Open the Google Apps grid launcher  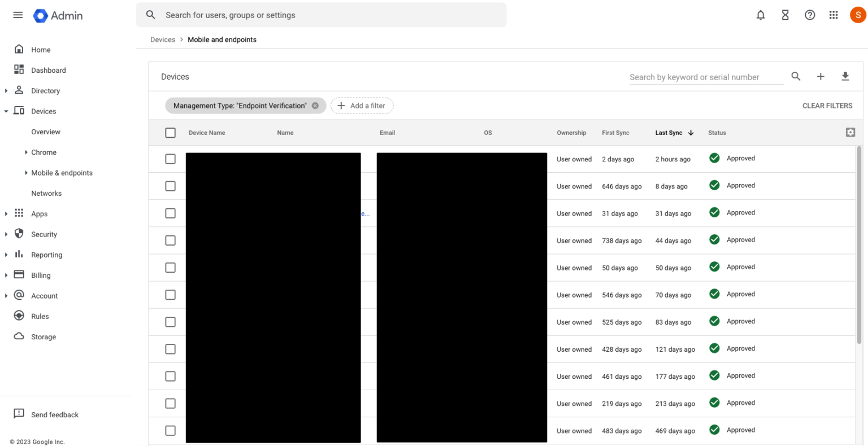pyautogui.click(x=834, y=15)
